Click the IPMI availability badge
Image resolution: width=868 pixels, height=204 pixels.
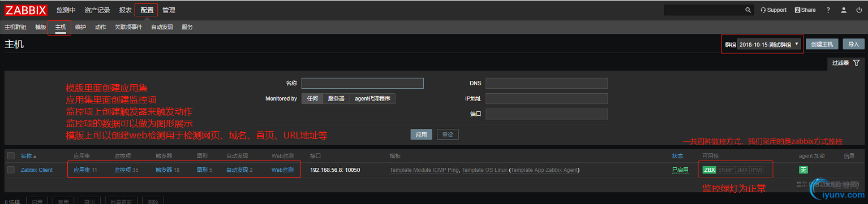pos(757,170)
